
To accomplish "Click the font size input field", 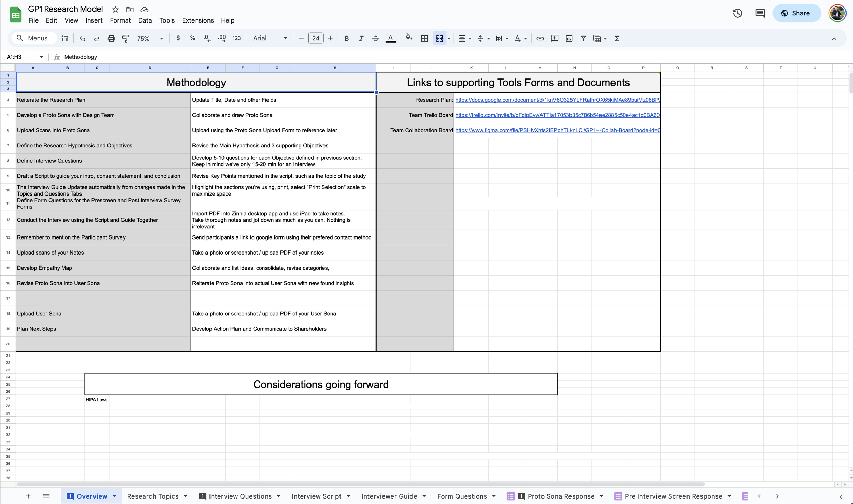I will (x=316, y=38).
